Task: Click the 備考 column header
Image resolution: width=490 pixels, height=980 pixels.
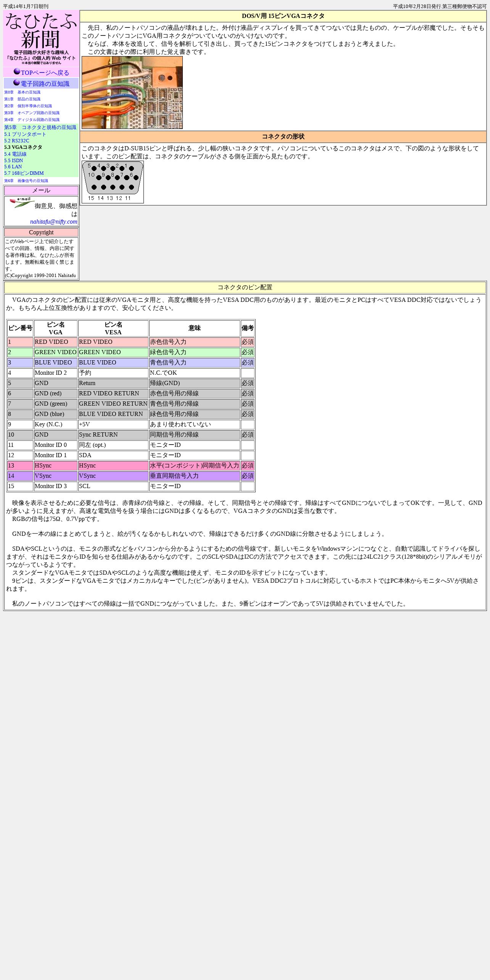Action: (248, 328)
